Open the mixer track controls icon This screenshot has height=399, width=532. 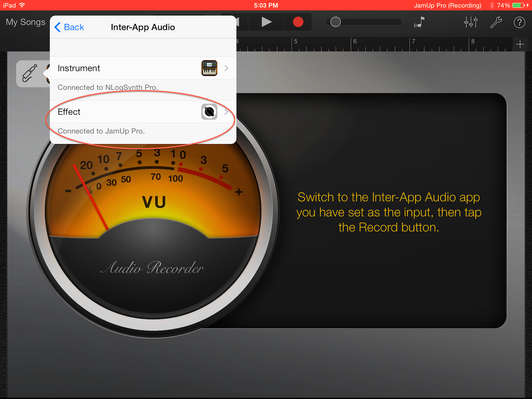471,22
